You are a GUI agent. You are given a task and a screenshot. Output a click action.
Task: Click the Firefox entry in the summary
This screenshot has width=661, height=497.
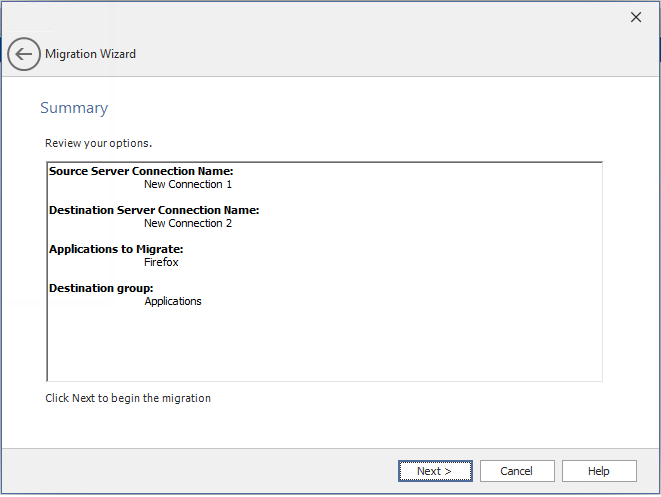click(161, 262)
